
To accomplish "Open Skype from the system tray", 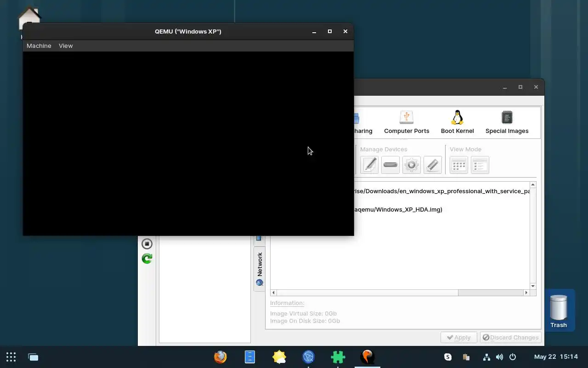I will coord(448,357).
